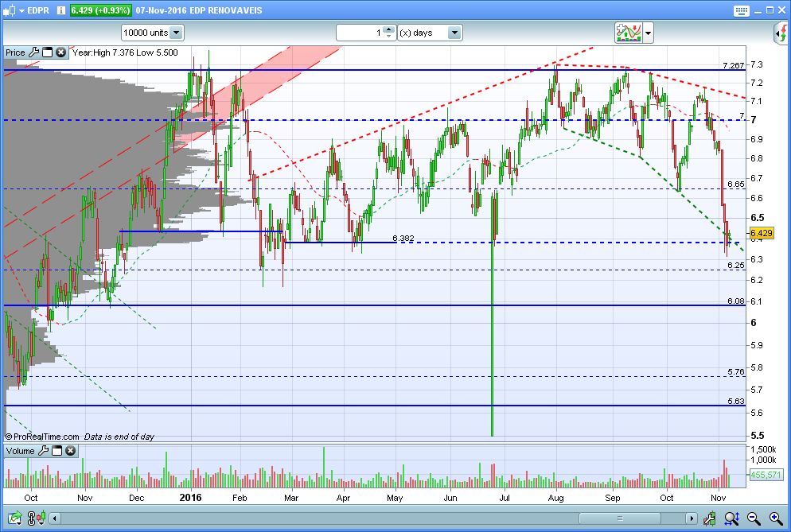Expand the side trading panel tab
This screenshot has height=532, width=791.
pyautogui.click(x=781, y=33)
